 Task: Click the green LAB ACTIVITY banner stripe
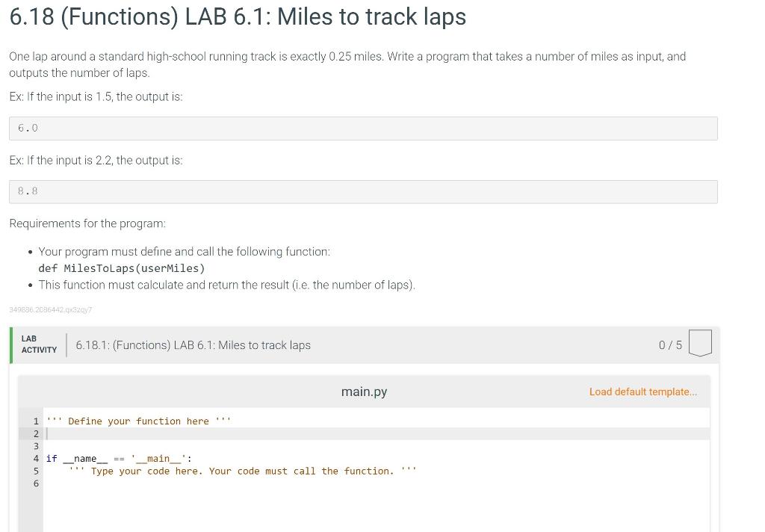click(x=12, y=344)
